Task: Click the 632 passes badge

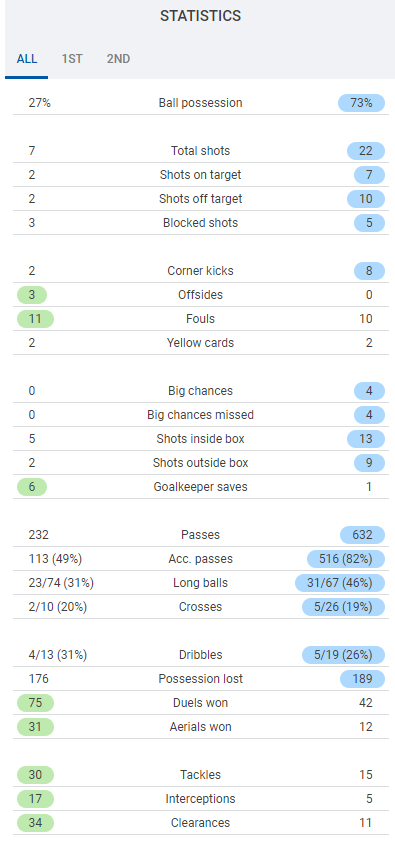Action: coord(362,535)
